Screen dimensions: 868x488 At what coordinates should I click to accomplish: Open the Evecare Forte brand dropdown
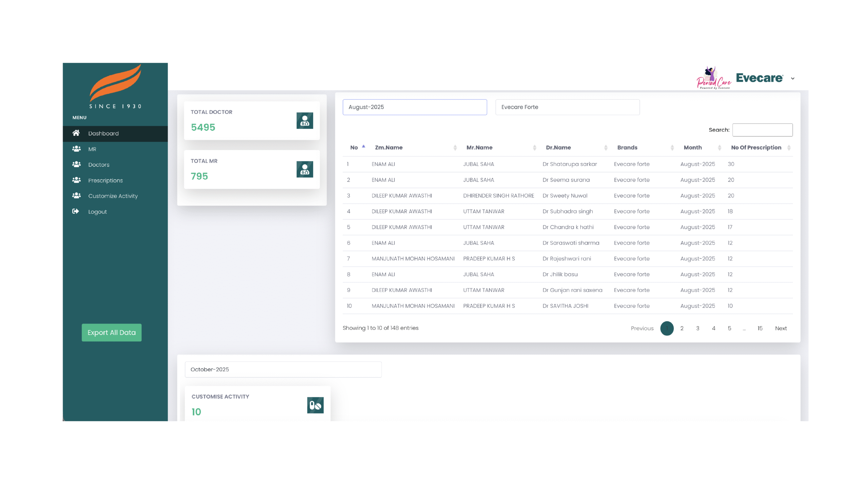567,107
